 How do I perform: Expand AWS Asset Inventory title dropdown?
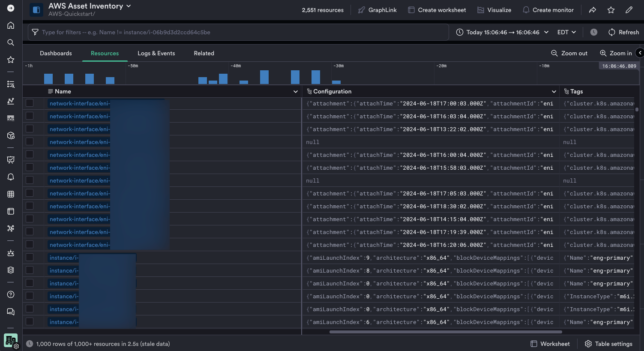[x=129, y=6]
